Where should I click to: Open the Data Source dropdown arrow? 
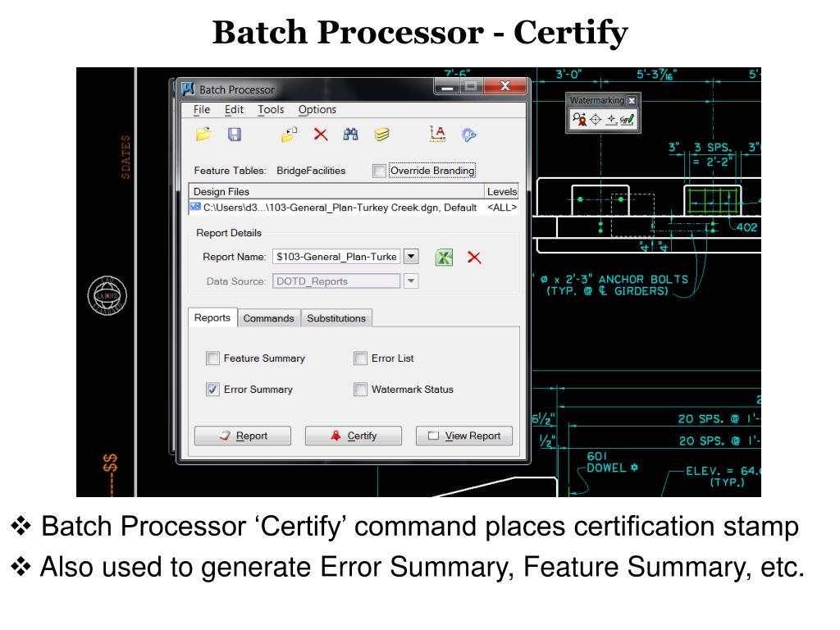(411, 281)
